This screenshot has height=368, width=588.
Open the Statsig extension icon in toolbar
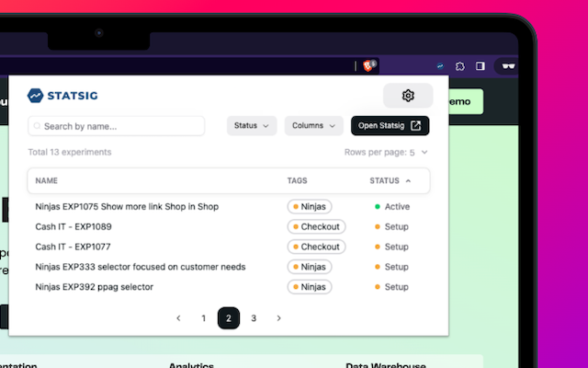(x=440, y=66)
